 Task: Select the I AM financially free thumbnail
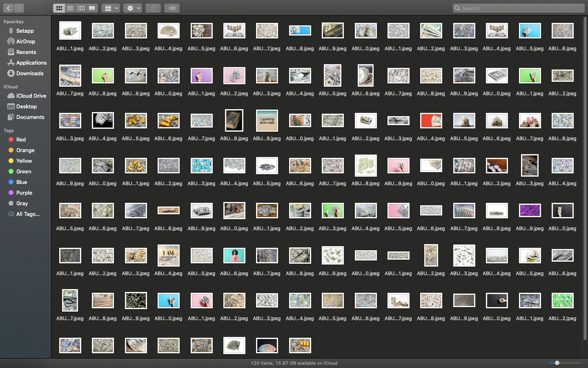168,256
